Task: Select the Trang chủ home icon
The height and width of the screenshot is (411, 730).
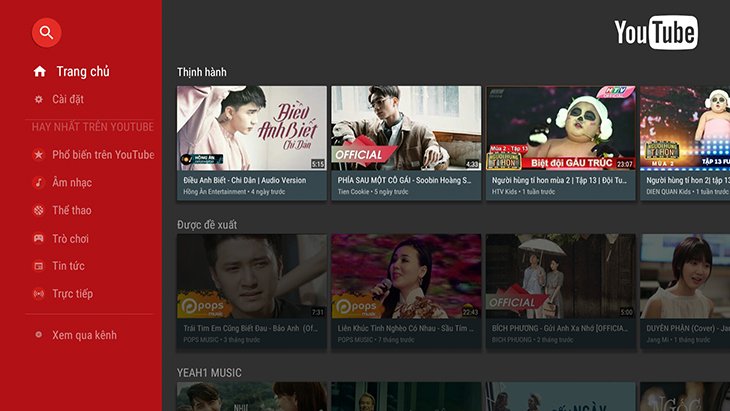Action: pyautogui.click(x=40, y=72)
